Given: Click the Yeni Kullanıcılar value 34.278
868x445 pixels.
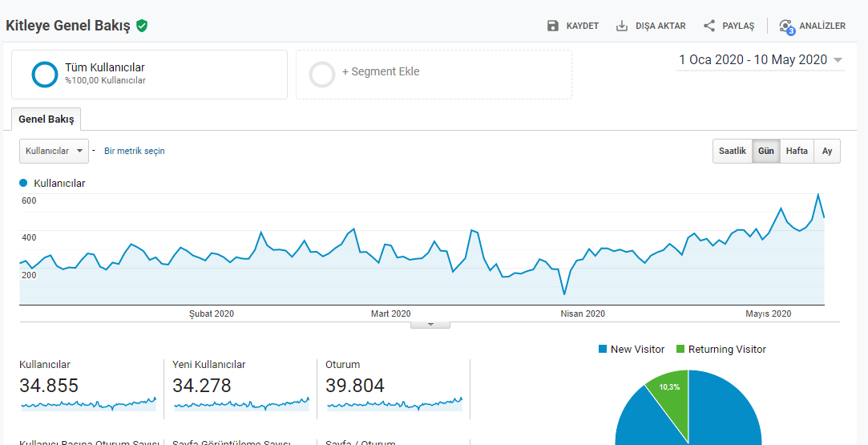Looking at the screenshot, I should coord(201,385).
